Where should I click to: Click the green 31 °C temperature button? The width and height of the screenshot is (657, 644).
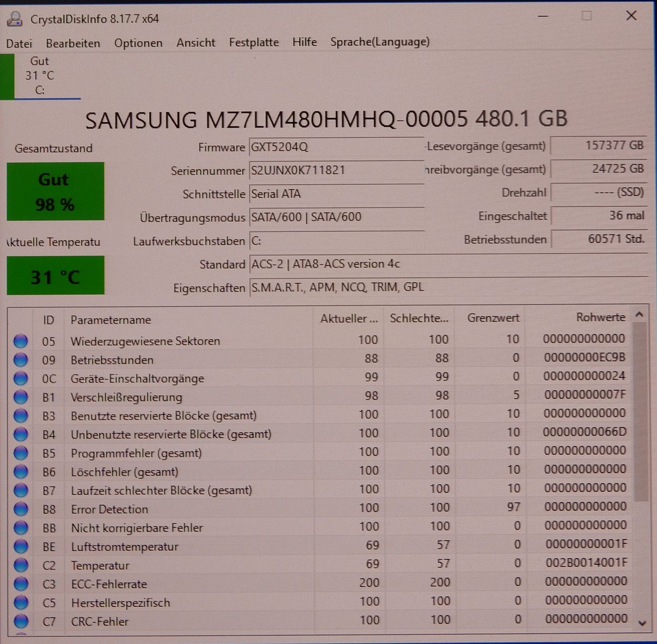[55, 276]
